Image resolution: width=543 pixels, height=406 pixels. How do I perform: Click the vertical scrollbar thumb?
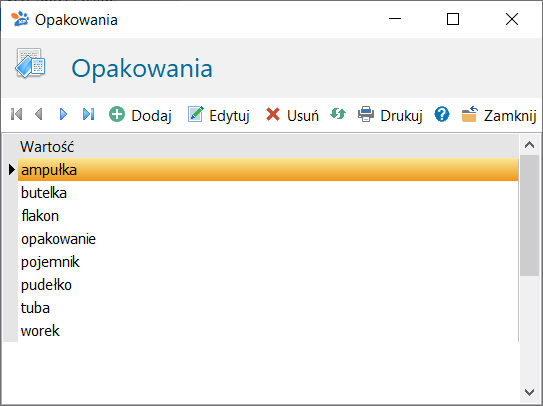(529, 215)
